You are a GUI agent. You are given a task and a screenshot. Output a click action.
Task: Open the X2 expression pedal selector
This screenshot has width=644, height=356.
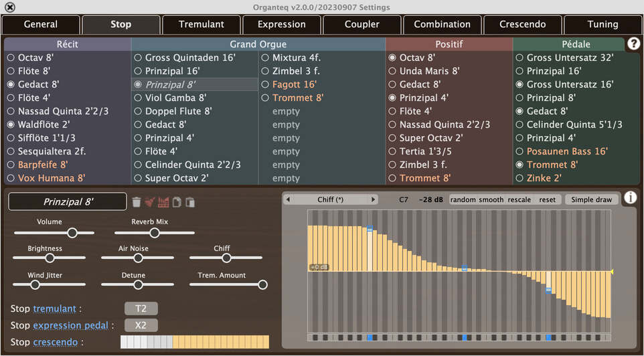click(141, 325)
